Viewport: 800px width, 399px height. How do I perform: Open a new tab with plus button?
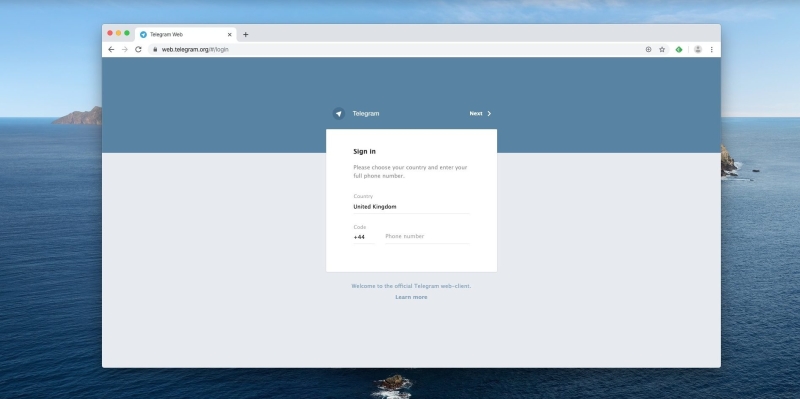click(245, 35)
